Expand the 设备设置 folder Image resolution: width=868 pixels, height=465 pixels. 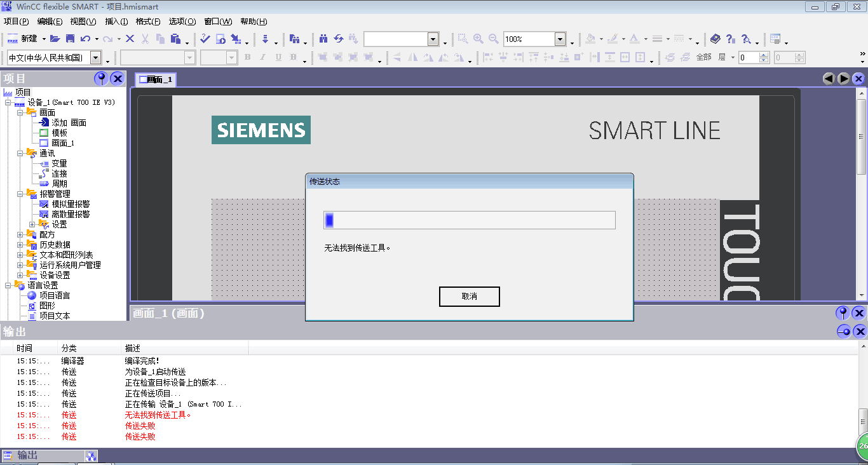click(x=20, y=275)
